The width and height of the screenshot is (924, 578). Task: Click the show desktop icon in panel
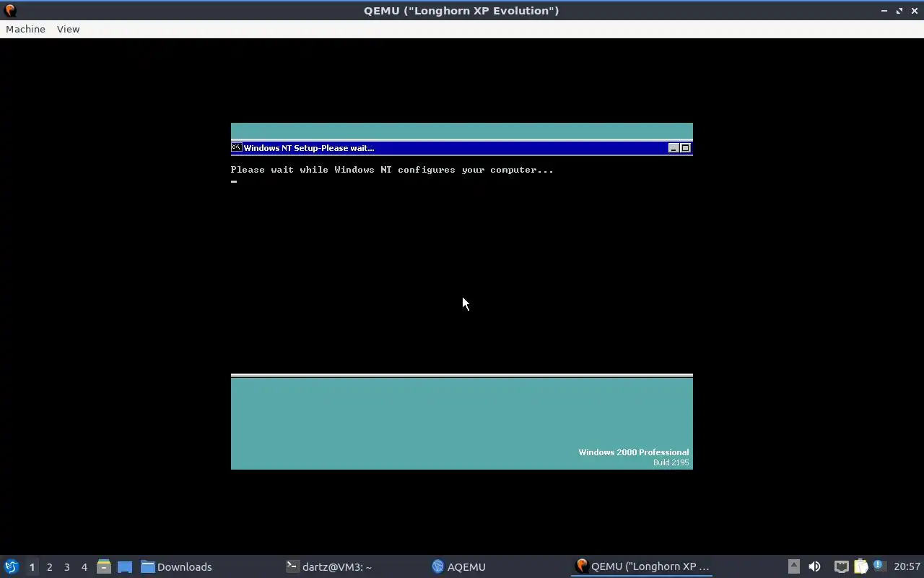(x=125, y=566)
